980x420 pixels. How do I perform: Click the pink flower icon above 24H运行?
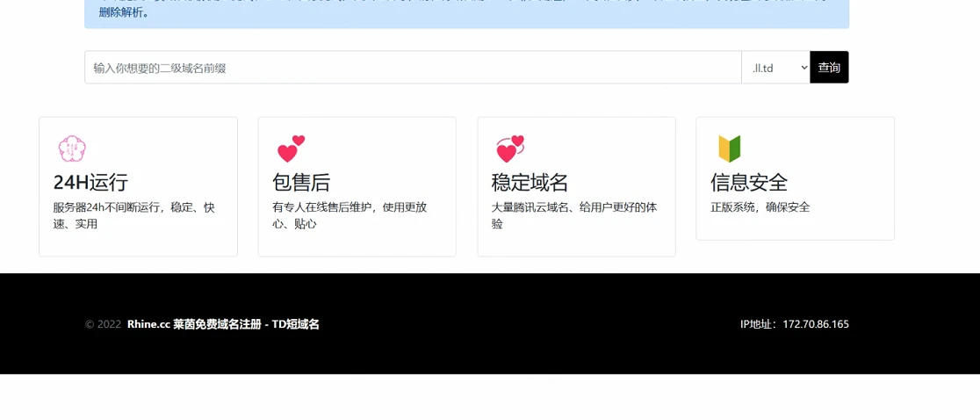(x=72, y=148)
